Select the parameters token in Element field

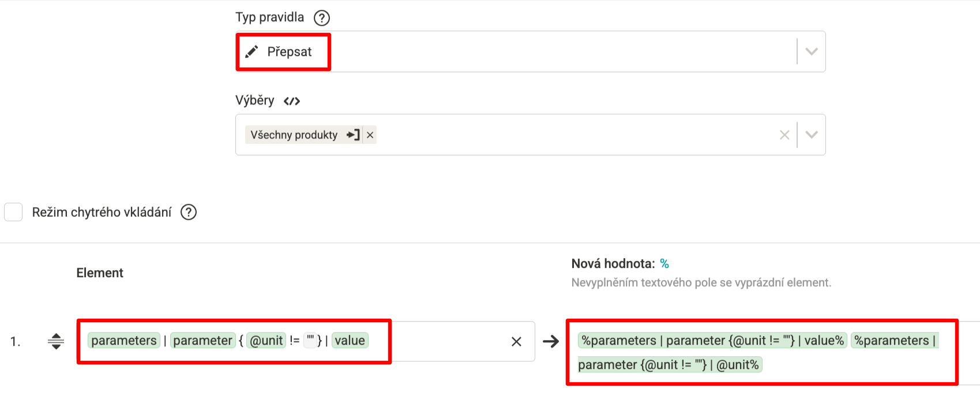(x=124, y=341)
